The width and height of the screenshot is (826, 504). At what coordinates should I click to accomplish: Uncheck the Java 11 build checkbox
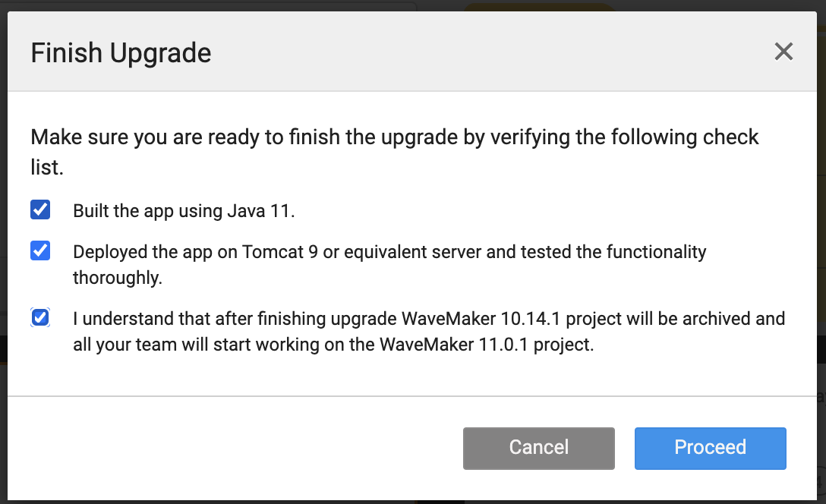[x=40, y=210]
